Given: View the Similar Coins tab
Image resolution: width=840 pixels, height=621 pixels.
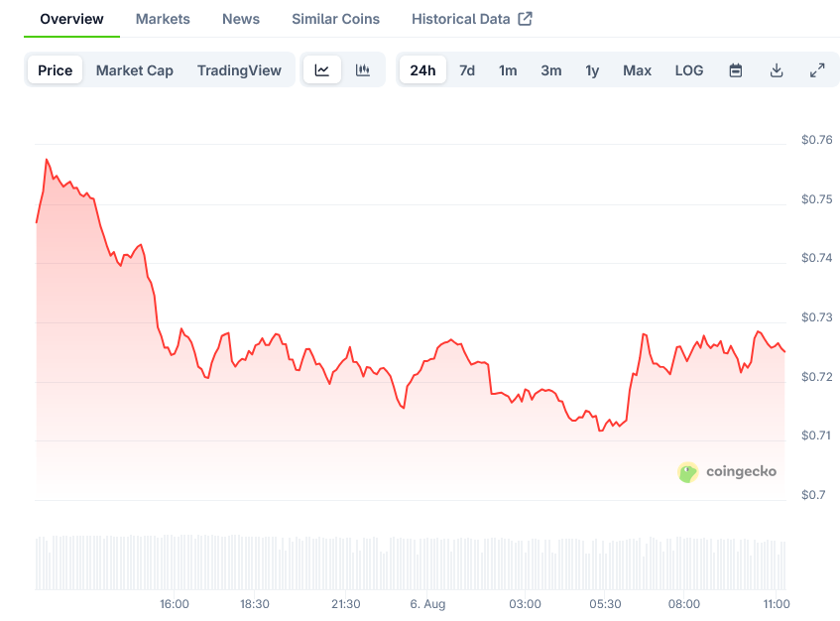Looking at the screenshot, I should point(335,19).
